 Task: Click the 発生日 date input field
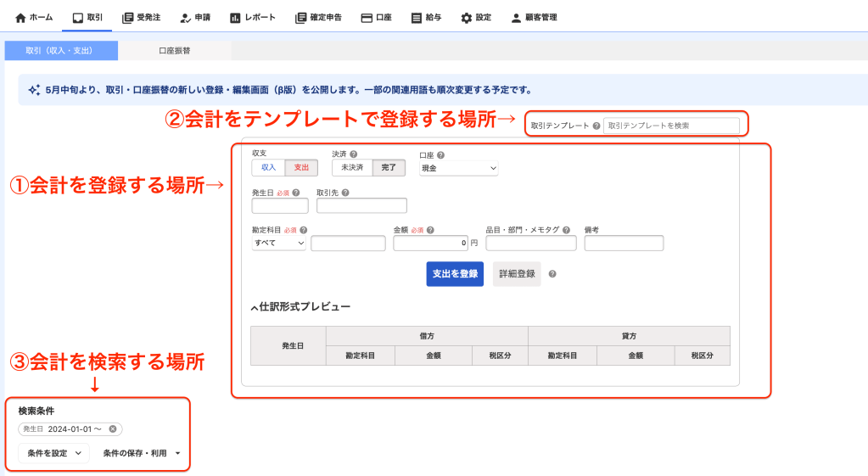coord(280,206)
